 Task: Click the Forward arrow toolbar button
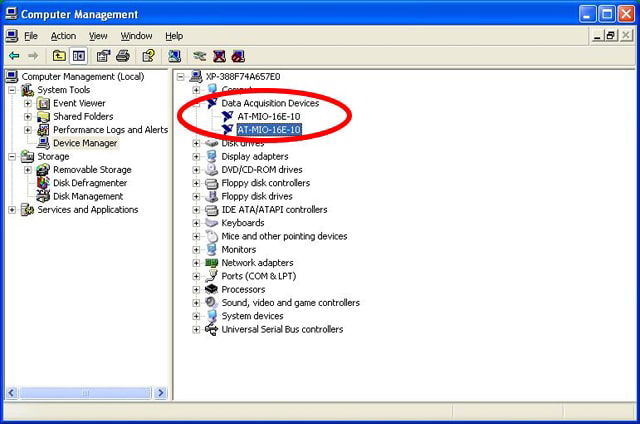[33, 55]
